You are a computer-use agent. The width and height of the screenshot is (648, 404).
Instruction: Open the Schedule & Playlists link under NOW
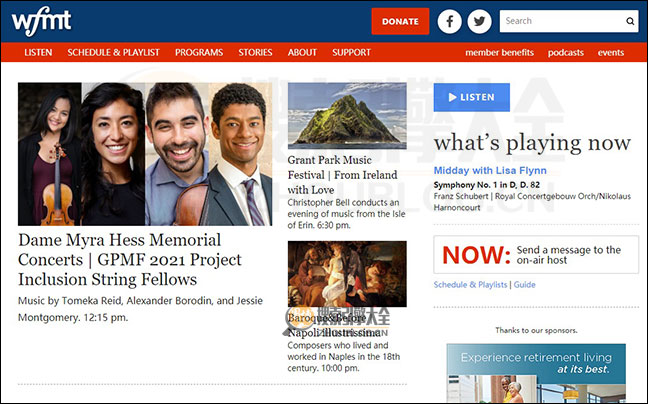coord(470,285)
